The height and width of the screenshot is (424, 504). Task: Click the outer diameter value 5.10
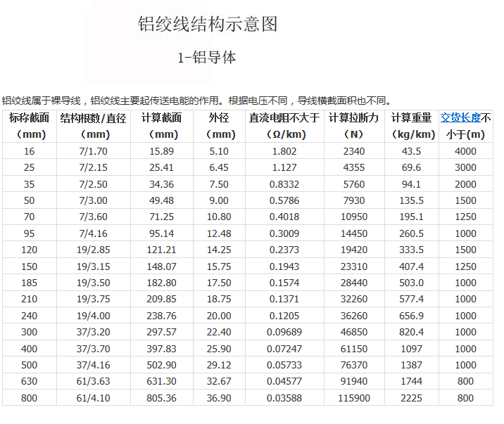coord(219,151)
